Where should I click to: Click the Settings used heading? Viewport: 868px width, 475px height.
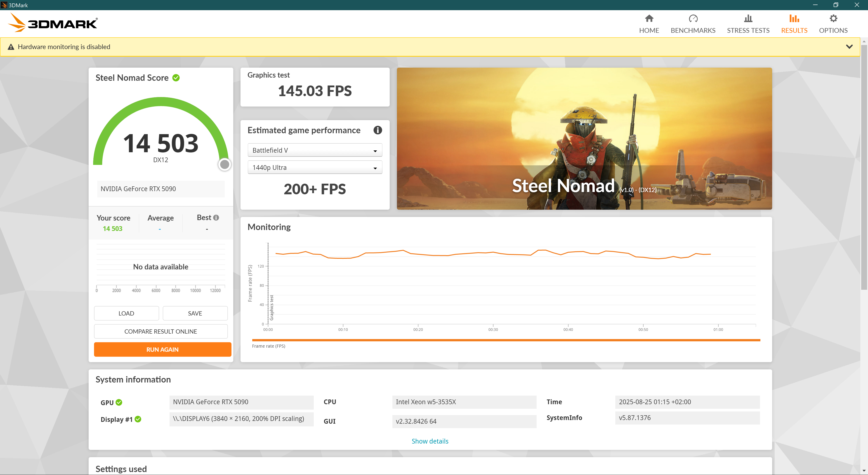coord(121,469)
